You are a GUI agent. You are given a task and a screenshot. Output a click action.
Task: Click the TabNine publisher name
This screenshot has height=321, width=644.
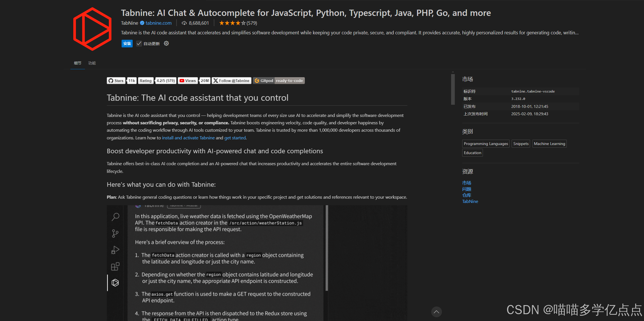pyautogui.click(x=130, y=23)
